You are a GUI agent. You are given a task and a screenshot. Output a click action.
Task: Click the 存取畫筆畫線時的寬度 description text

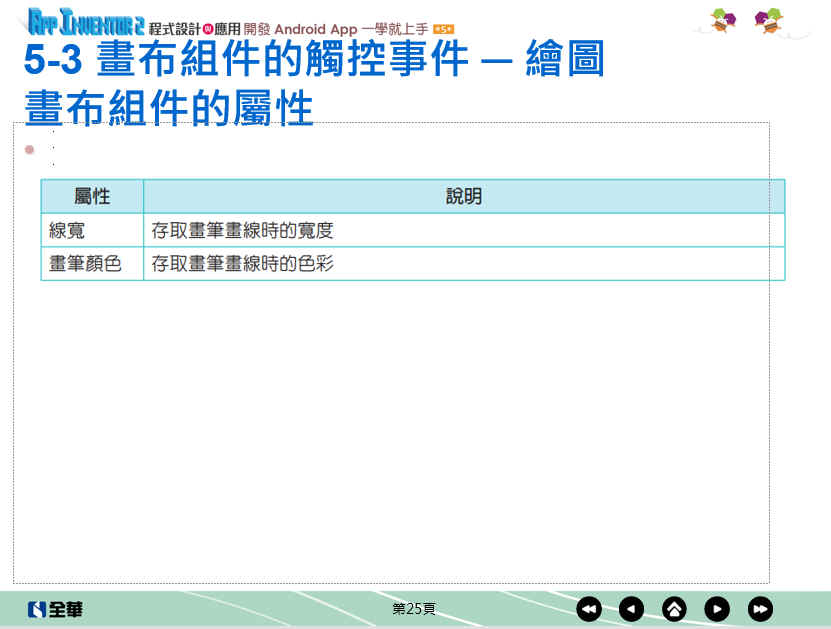click(x=242, y=231)
